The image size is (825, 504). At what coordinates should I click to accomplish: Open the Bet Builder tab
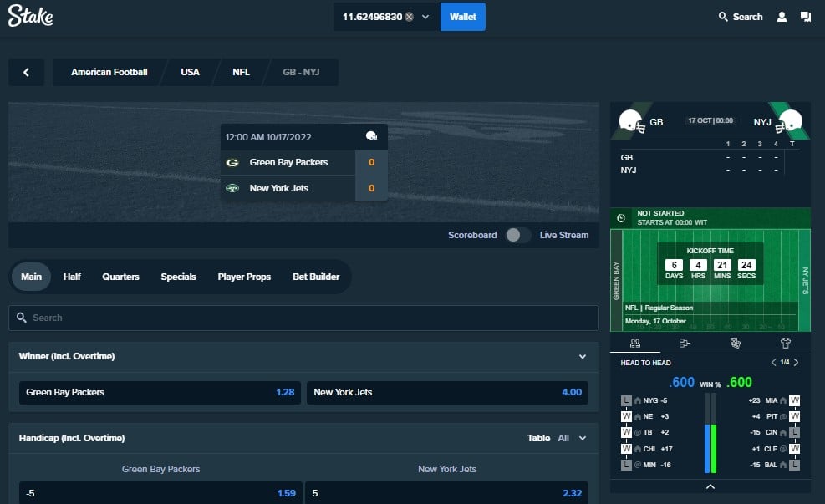click(x=316, y=277)
